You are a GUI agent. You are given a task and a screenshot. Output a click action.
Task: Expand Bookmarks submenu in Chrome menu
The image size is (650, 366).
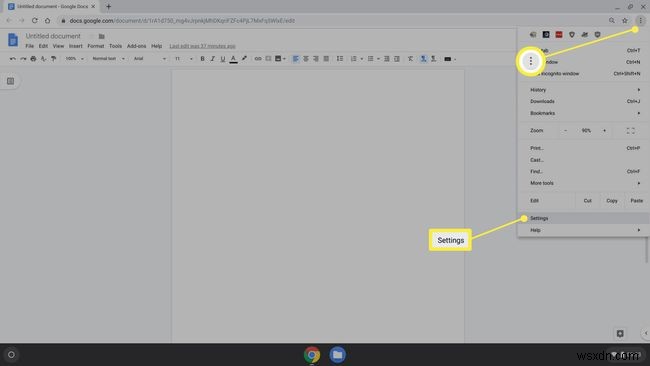click(584, 113)
